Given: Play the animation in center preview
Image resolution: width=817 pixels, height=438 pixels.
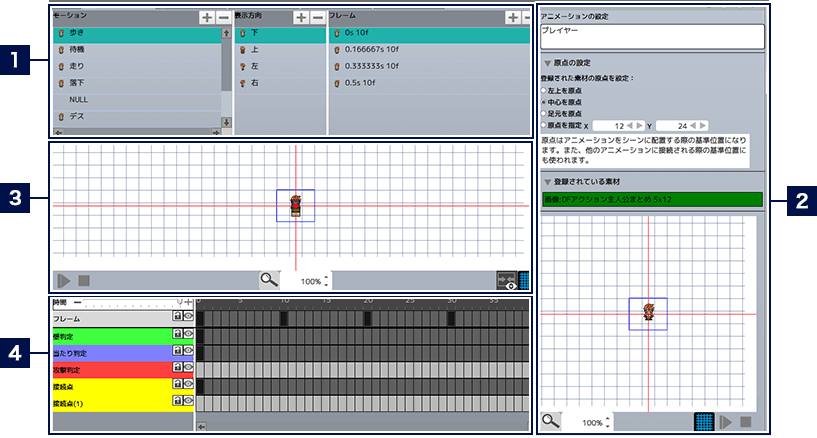Looking at the screenshot, I should pos(63,281).
